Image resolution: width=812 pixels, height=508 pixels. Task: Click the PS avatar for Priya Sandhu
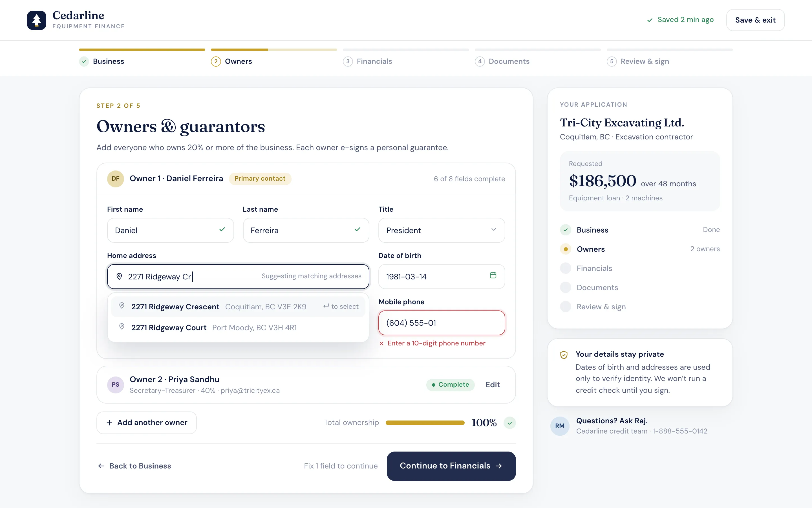pos(115,385)
